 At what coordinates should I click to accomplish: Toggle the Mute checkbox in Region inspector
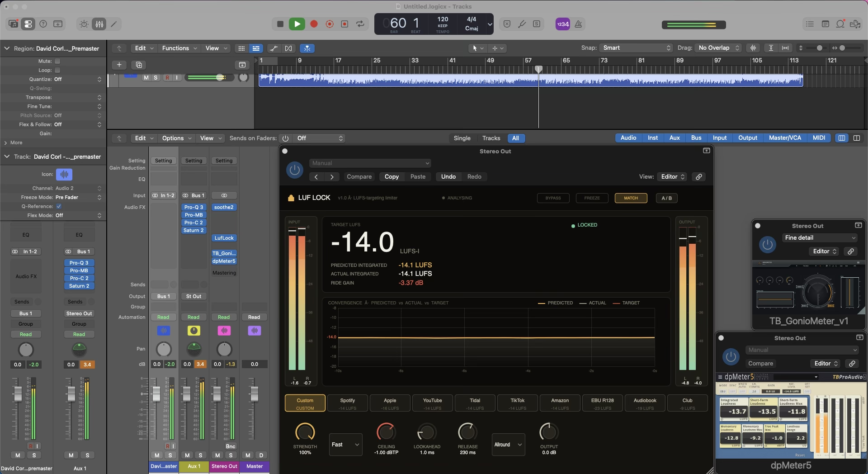57,61
